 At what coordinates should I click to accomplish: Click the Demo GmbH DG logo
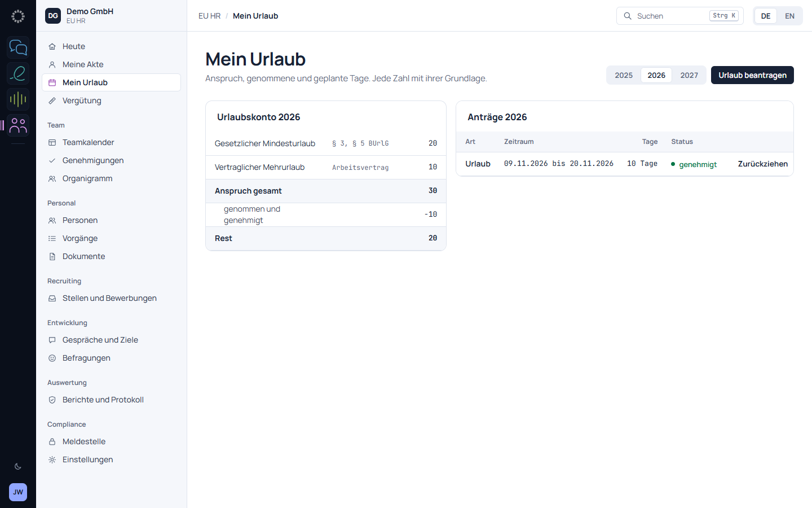(x=53, y=16)
